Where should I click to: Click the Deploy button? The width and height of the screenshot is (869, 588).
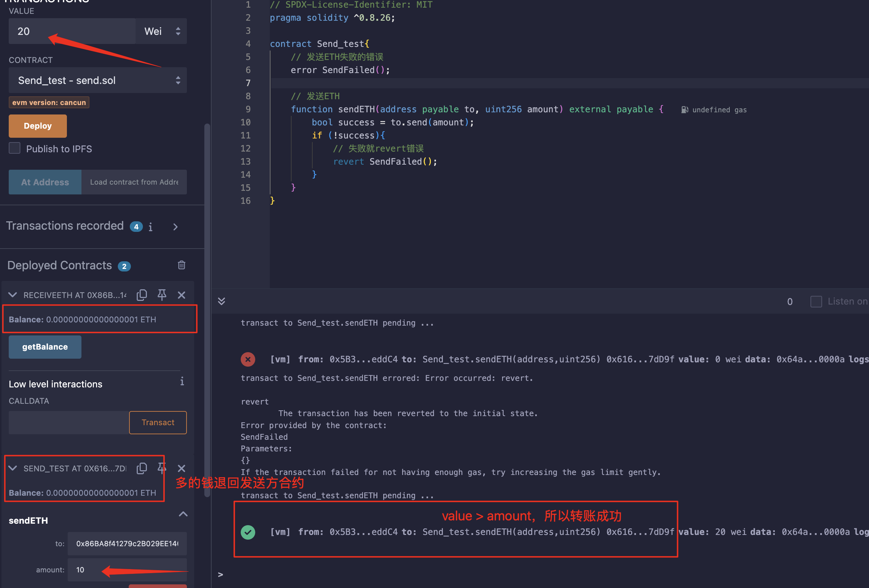click(37, 125)
